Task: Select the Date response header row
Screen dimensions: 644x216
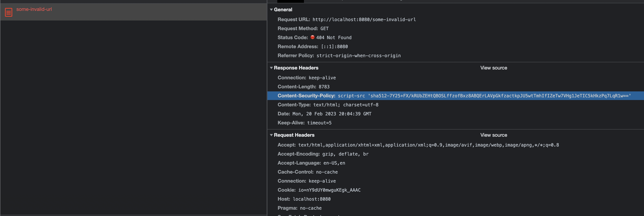Action: 324,114
